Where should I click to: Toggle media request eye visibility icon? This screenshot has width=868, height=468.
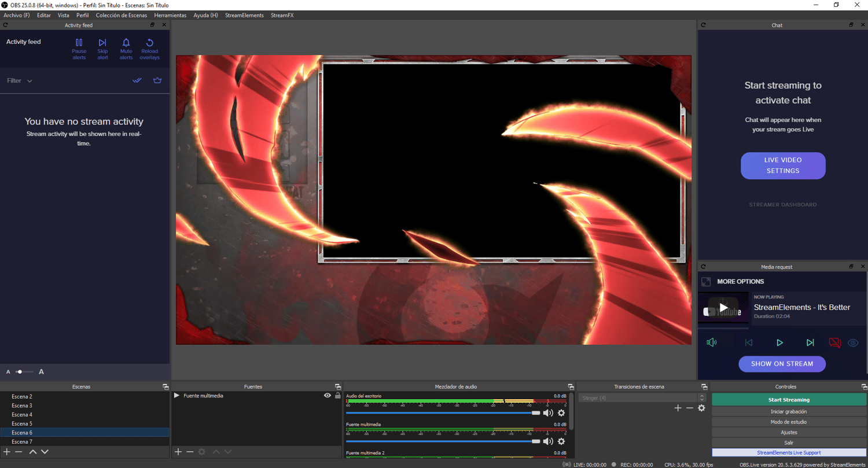tap(853, 342)
